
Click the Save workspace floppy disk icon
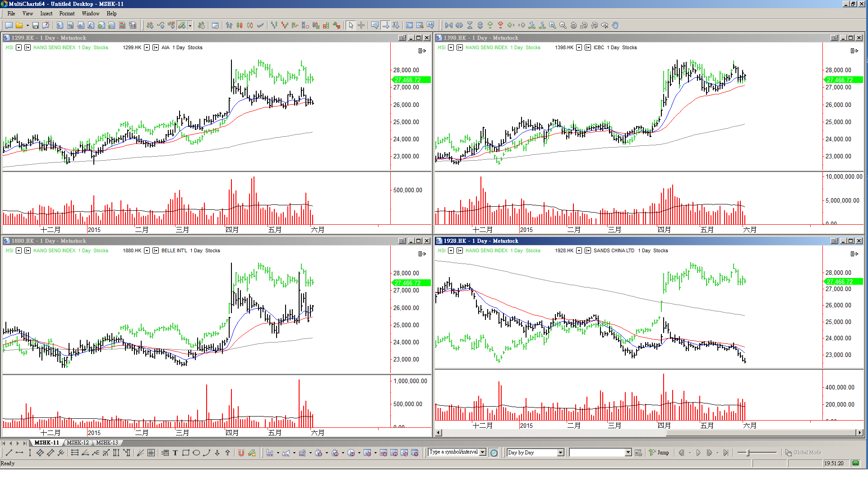click(35, 26)
